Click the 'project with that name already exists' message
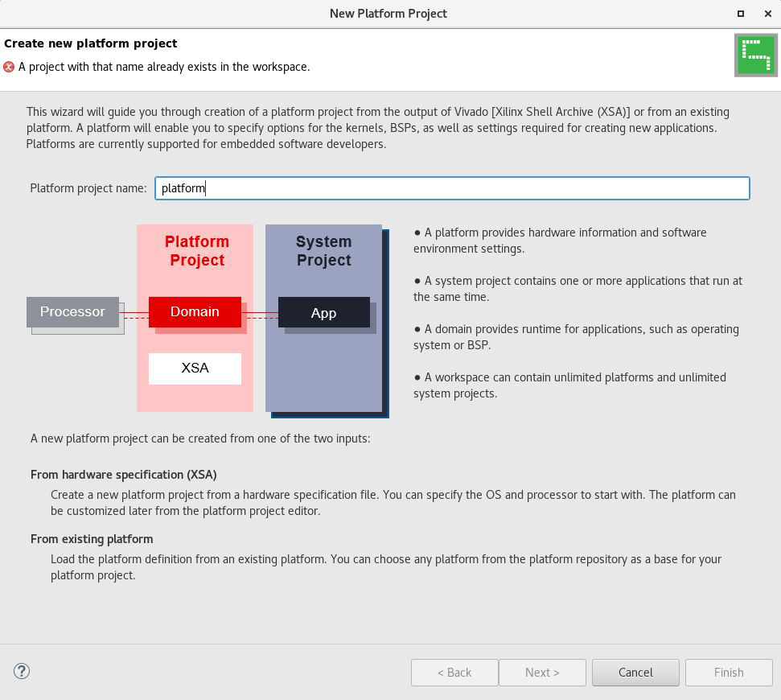 tap(164, 67)
